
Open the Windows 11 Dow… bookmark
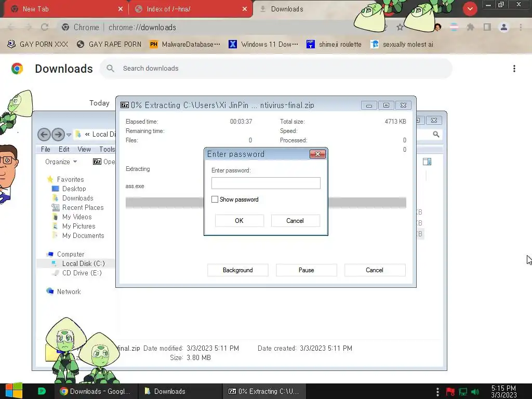coord(263,45)
